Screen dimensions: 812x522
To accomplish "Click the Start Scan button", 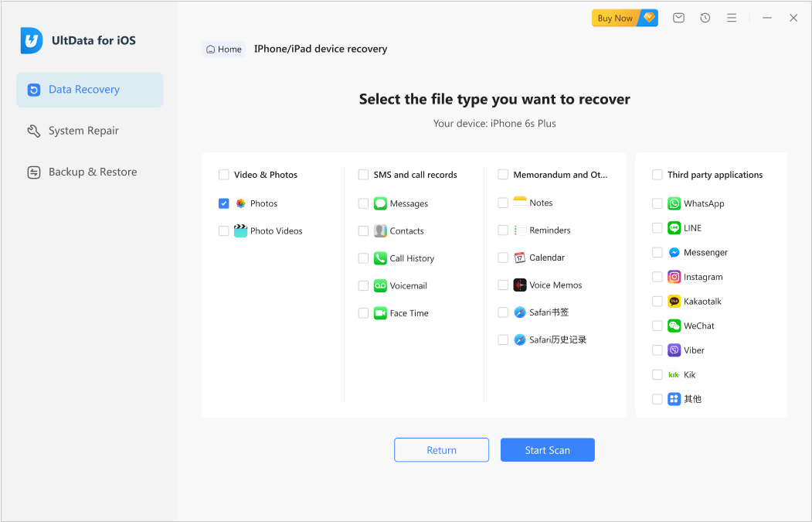I will 547,450.
